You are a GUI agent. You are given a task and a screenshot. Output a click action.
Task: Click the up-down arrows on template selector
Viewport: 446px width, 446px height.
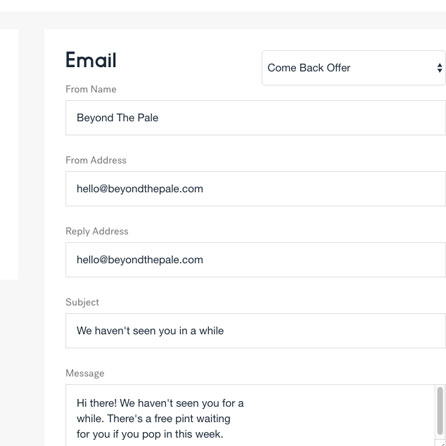click(440, 68)
